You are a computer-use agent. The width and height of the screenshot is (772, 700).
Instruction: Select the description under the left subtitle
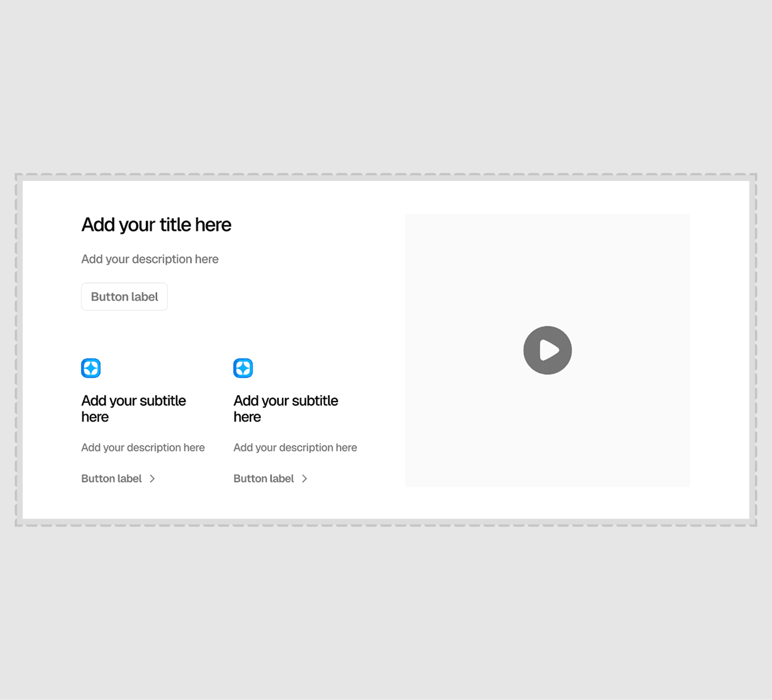click(x=143, y=448)
